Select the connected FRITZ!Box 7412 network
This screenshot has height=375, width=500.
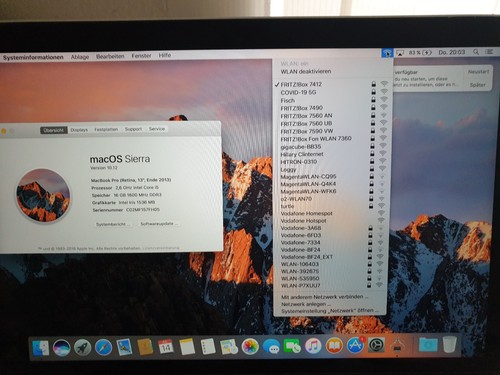click(332, 84)
